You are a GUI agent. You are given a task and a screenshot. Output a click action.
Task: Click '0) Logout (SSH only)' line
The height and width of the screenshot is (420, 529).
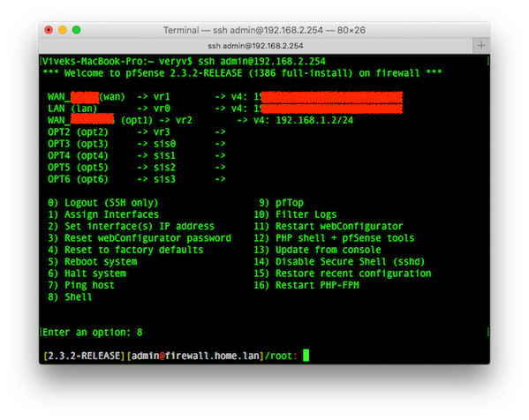103,203
